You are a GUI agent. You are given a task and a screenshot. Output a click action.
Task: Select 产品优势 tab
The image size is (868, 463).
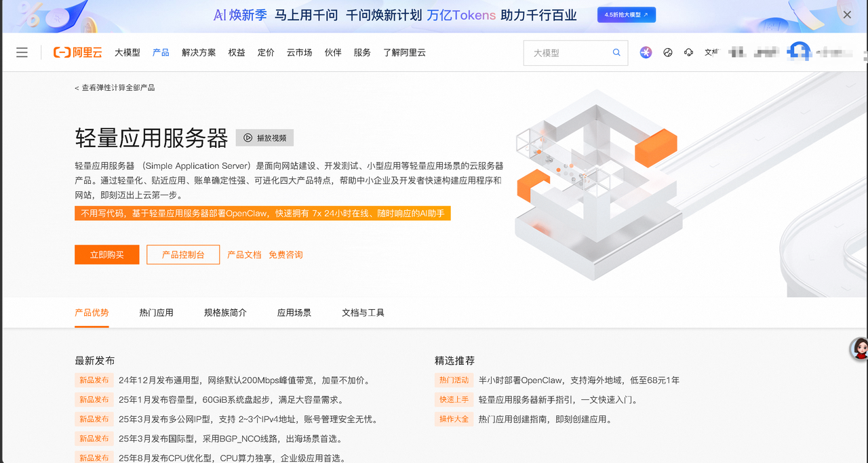pos(92,313)
